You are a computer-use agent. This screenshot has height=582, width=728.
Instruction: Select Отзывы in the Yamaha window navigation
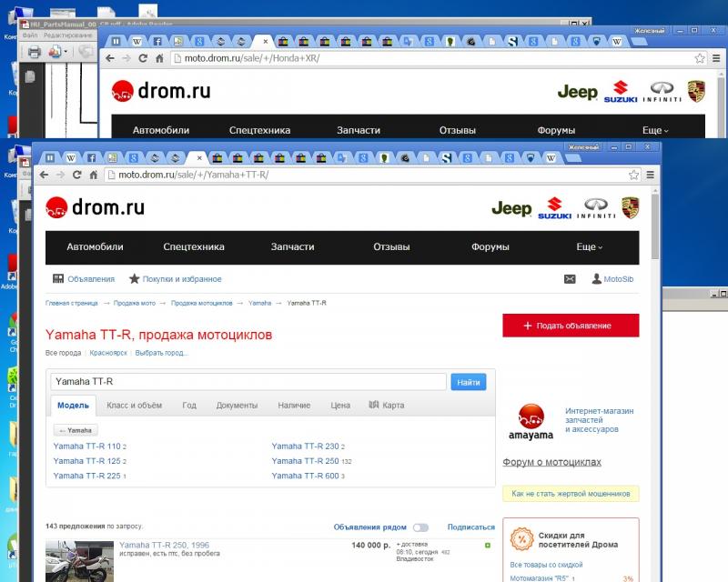tap(391, 247)
